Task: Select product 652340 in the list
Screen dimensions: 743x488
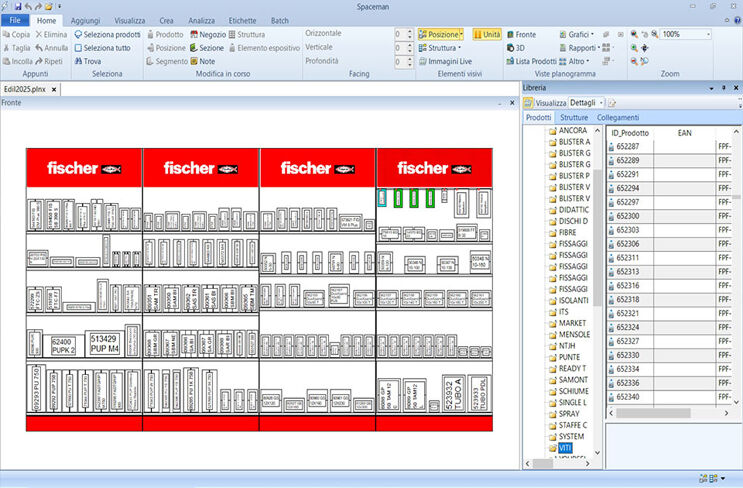Action: point(627,397)
